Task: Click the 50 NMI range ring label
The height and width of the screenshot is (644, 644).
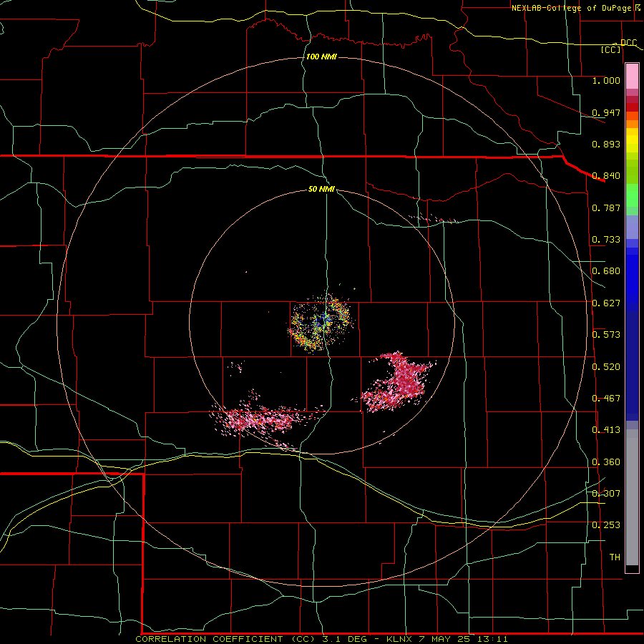Action: coord(321,189)
